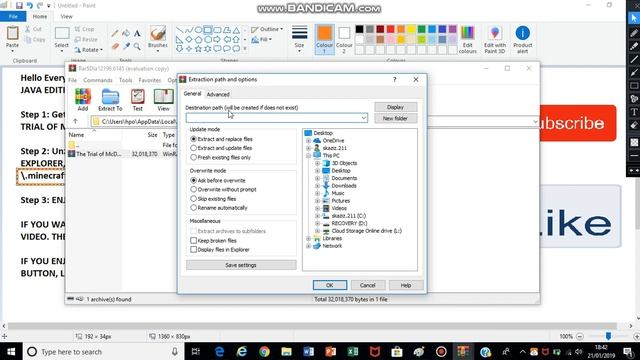Expand the OneDrive tree node
This screenshot has height=360, width=640.
pos(309,140)
